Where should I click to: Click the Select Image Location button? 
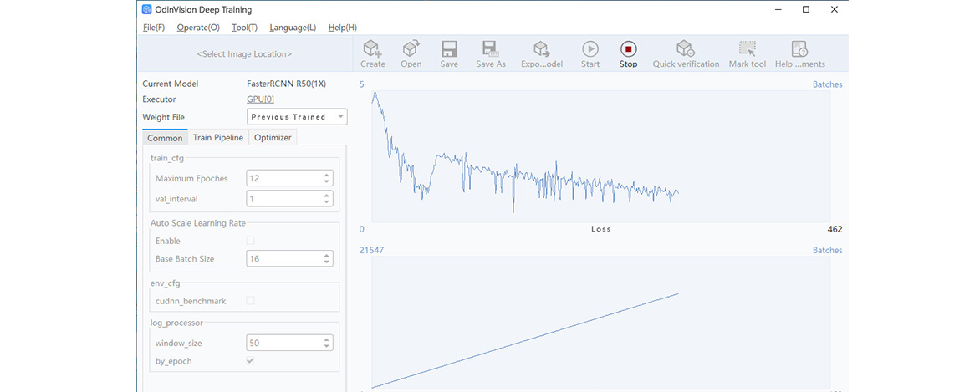coord(243,54)
